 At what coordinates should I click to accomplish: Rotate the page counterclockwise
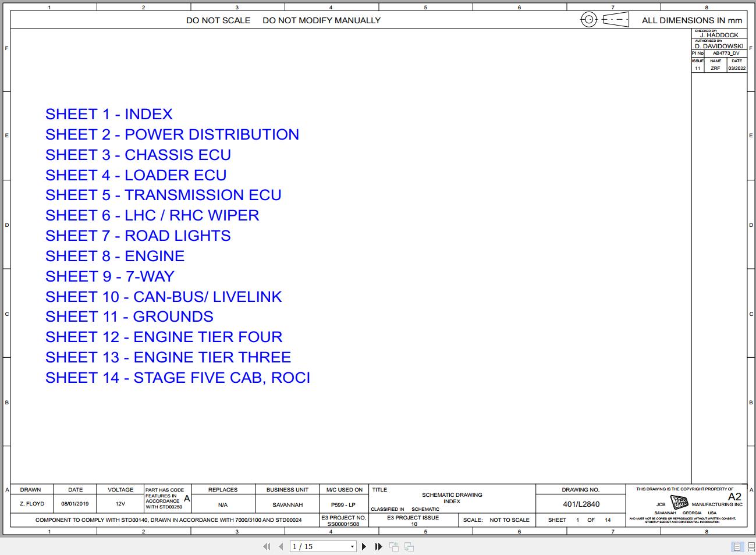pos(393,546)
